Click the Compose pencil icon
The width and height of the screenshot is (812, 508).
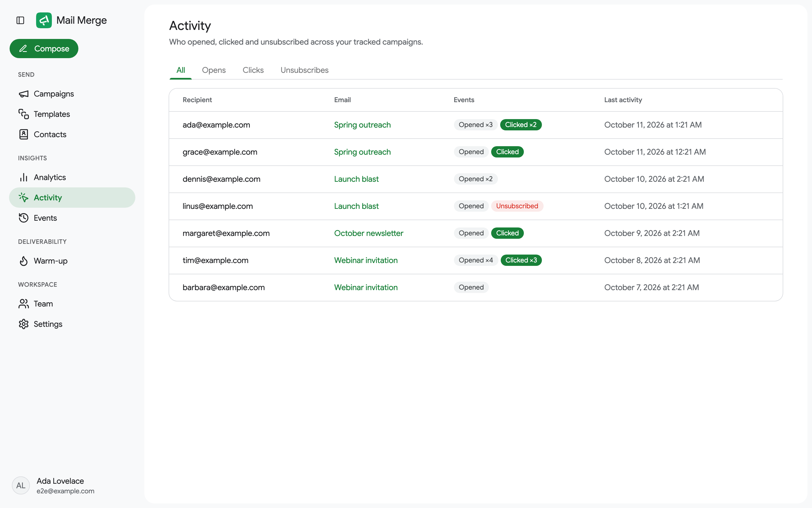(x=23, y=49)
